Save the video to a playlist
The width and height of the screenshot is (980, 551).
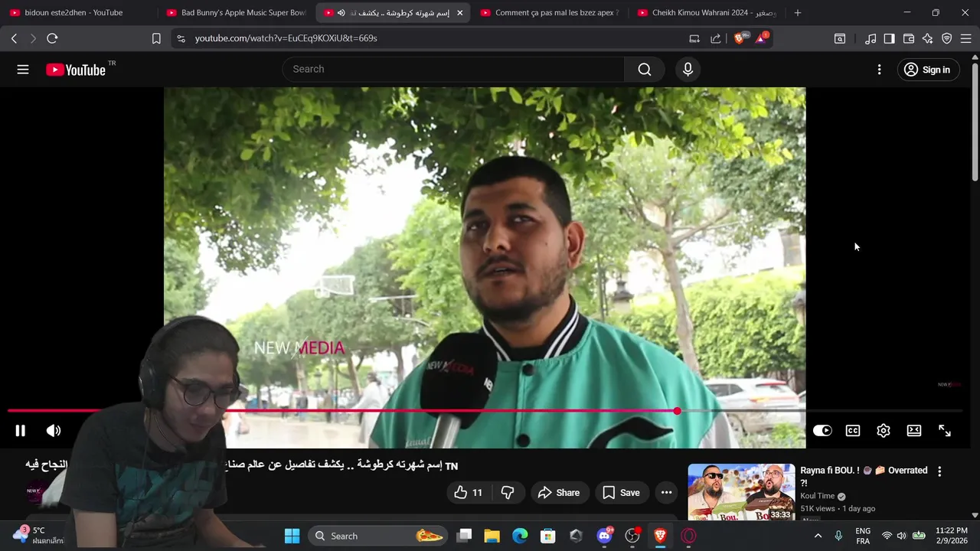click(x=621, y=493)
